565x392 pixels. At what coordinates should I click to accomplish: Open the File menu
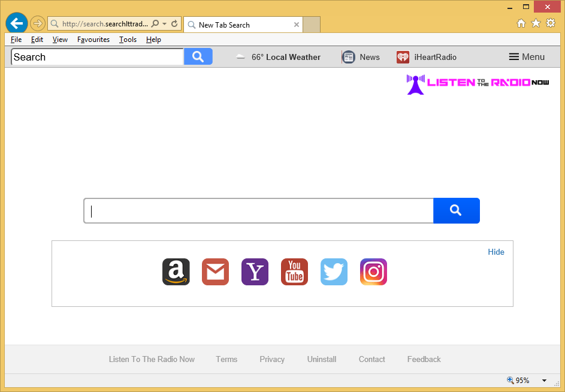click(x=16, y=40)
